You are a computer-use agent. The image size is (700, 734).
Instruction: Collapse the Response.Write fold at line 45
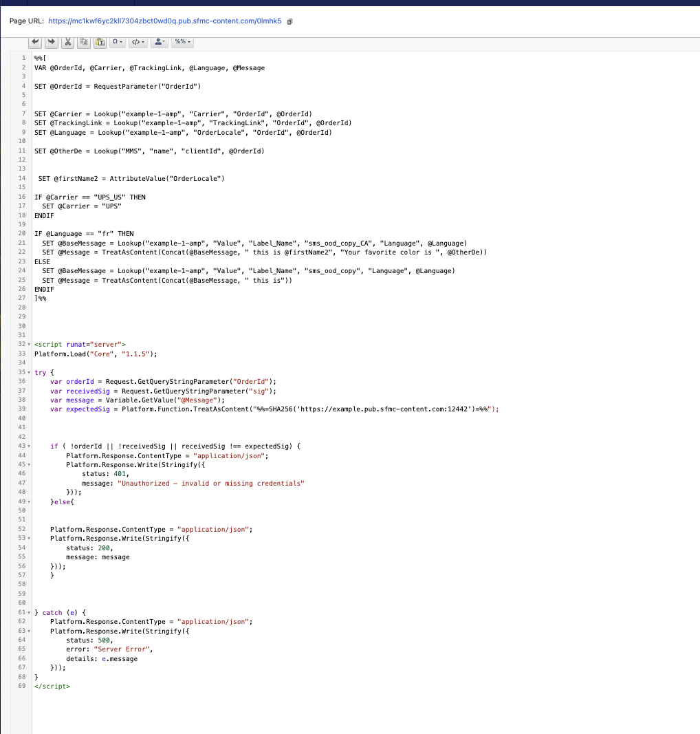tap(29, 464)
